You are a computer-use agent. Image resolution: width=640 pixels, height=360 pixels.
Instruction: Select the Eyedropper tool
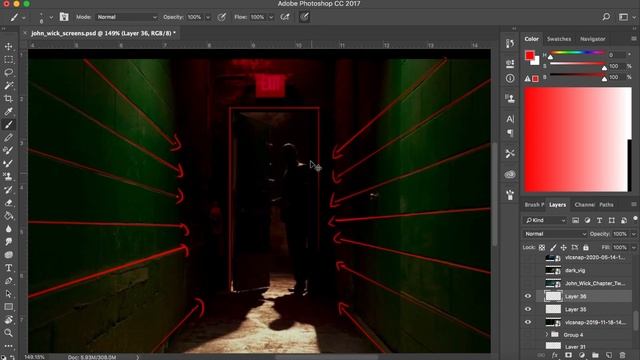click(9, 111)
